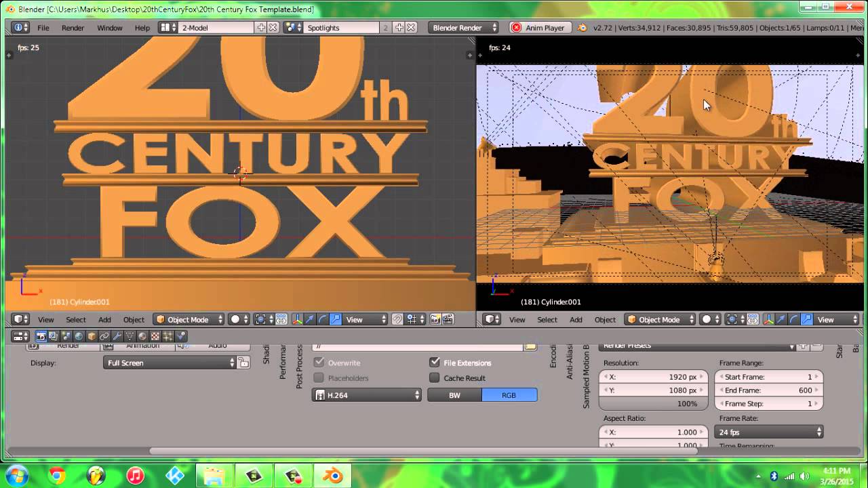
Task: Click the OpenGL render image icon
Action: coord(435,319)
